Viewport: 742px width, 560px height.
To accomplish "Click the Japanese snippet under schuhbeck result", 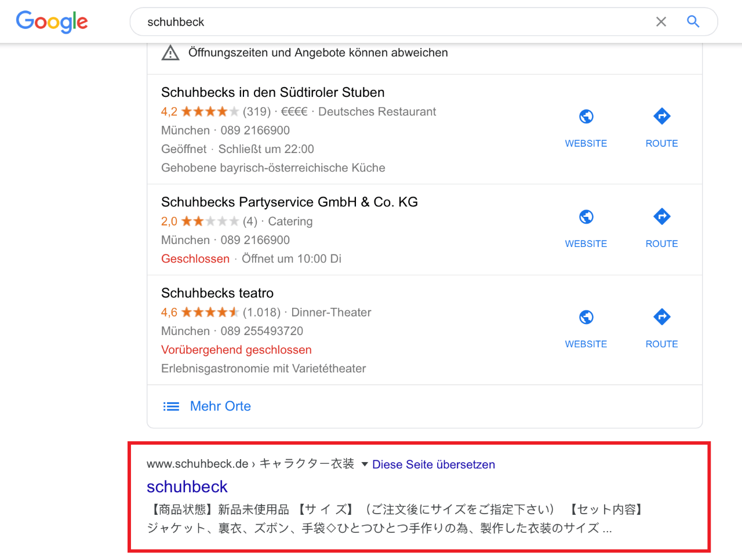I will (x=396, y=519).
